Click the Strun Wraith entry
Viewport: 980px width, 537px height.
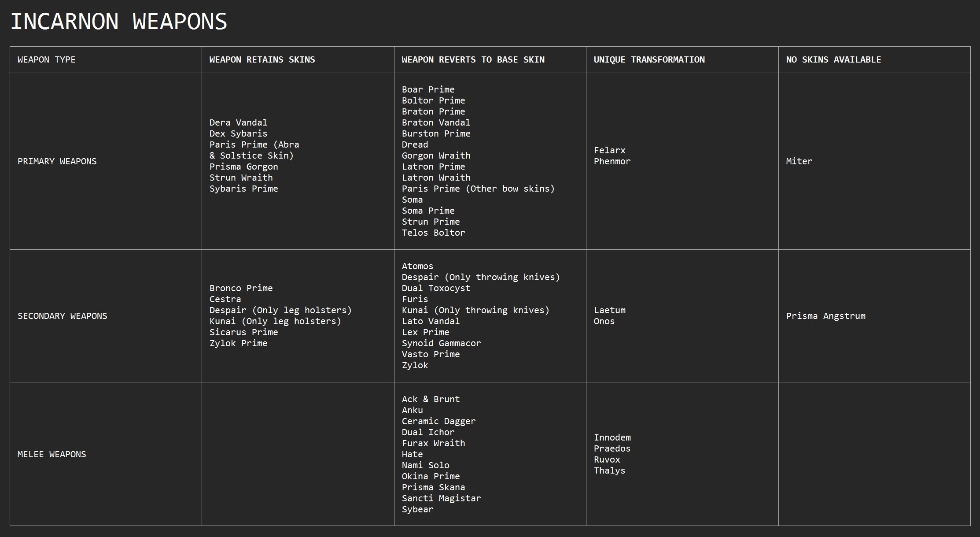pos(241,178)
